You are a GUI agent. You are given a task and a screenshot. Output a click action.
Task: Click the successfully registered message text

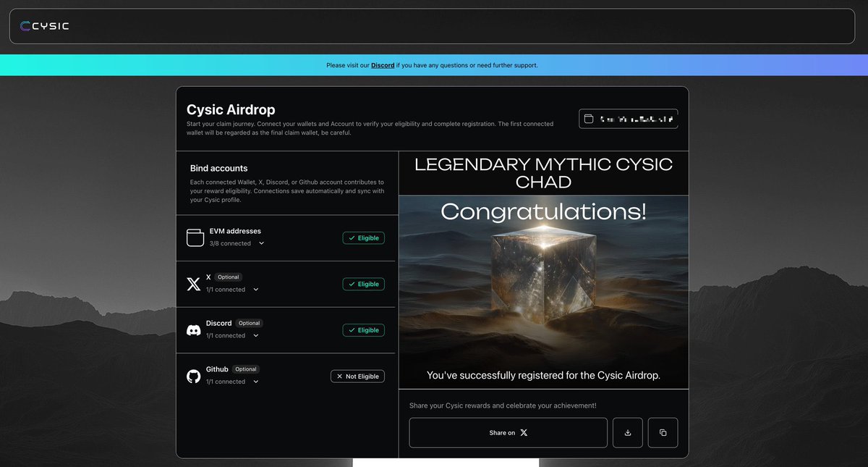coord(543,376)
